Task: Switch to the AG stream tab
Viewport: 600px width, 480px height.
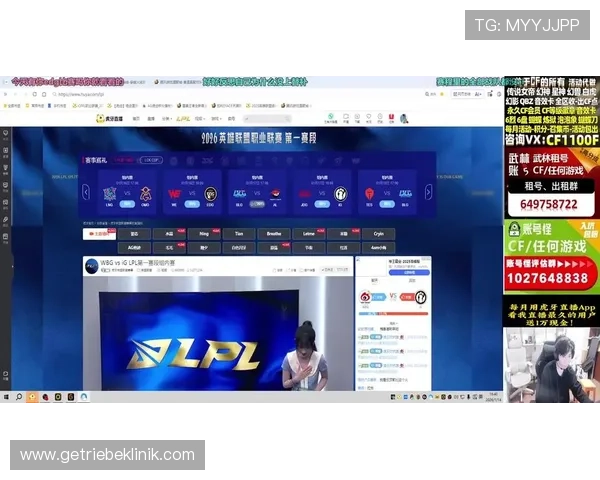Action: point(134,248)
